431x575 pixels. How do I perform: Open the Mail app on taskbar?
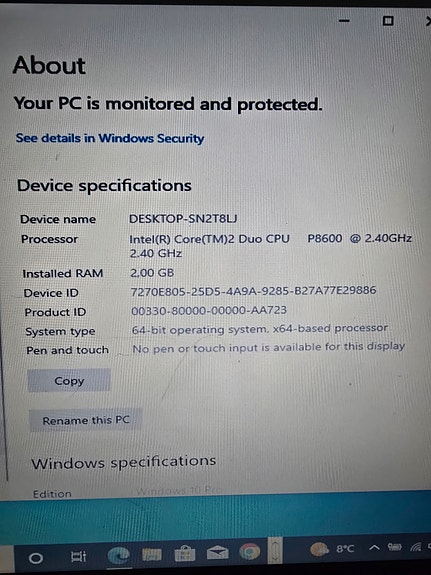pos(218,553)
